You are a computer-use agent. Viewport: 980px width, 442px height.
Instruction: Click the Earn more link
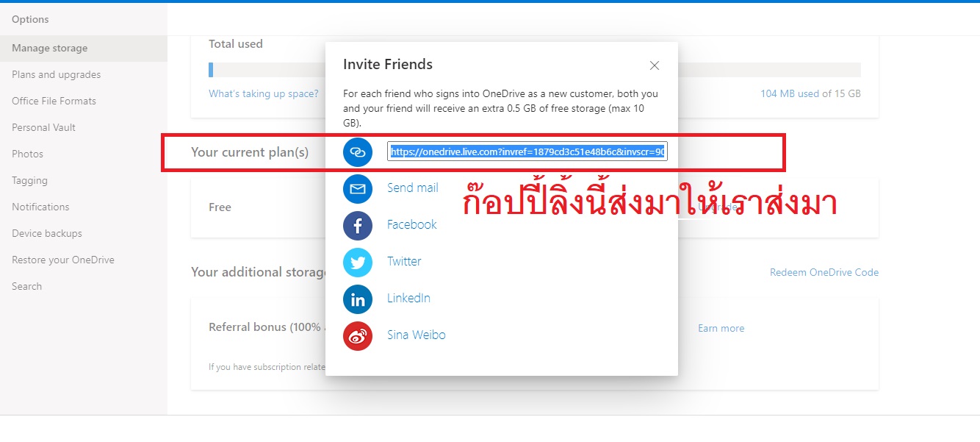pyautogui.click(x=721, y=328)
